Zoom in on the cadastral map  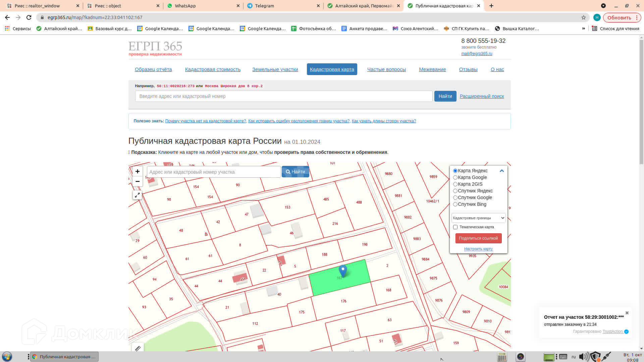(x=137, y=171)
